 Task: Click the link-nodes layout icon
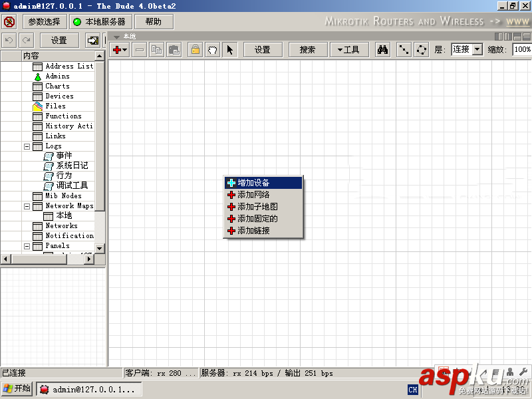click(404, 50)
